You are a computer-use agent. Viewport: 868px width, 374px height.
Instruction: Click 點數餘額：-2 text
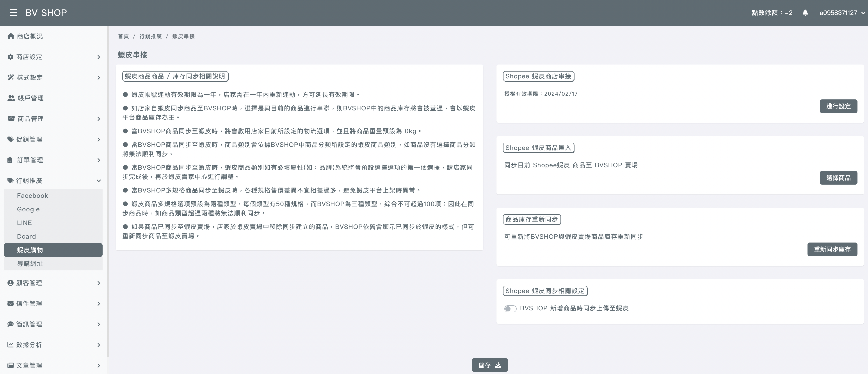click(772, 13)
